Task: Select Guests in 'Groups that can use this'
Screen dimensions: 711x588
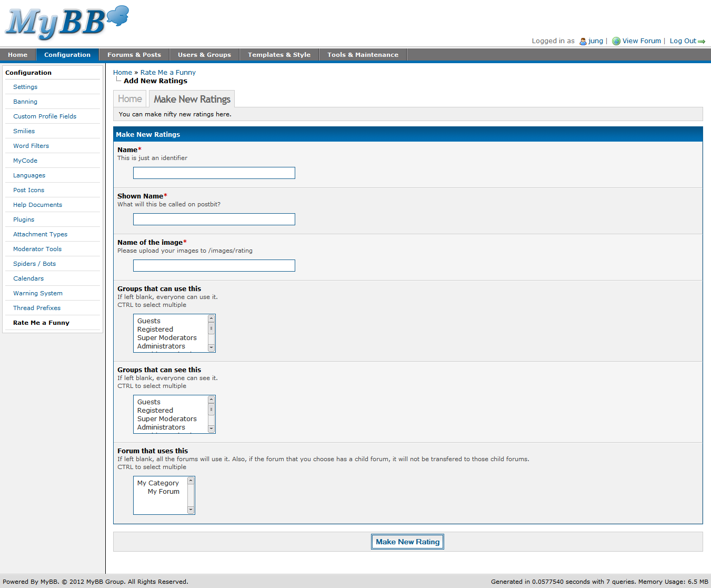Action: [149, 321]
